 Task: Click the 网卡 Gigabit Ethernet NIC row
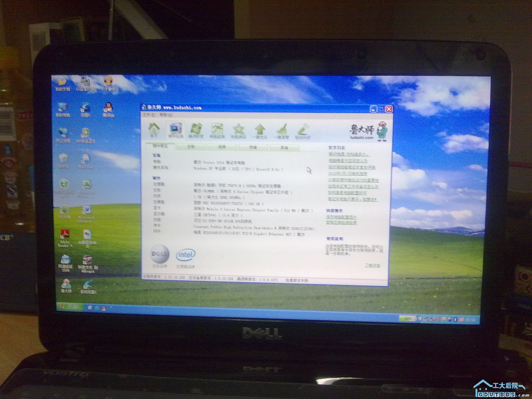229,232
